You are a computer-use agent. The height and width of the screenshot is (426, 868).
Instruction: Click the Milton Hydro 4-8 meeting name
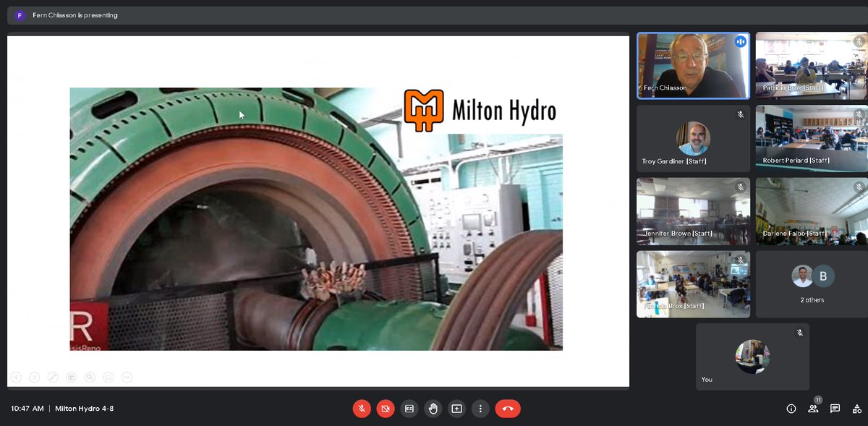click(84, 409)
